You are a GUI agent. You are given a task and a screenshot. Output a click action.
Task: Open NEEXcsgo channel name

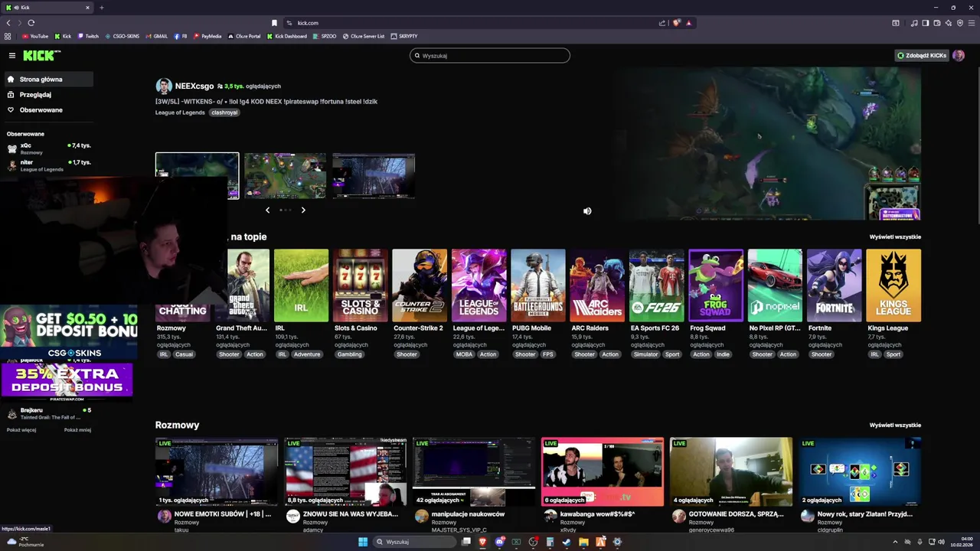(x=194, y=86)
